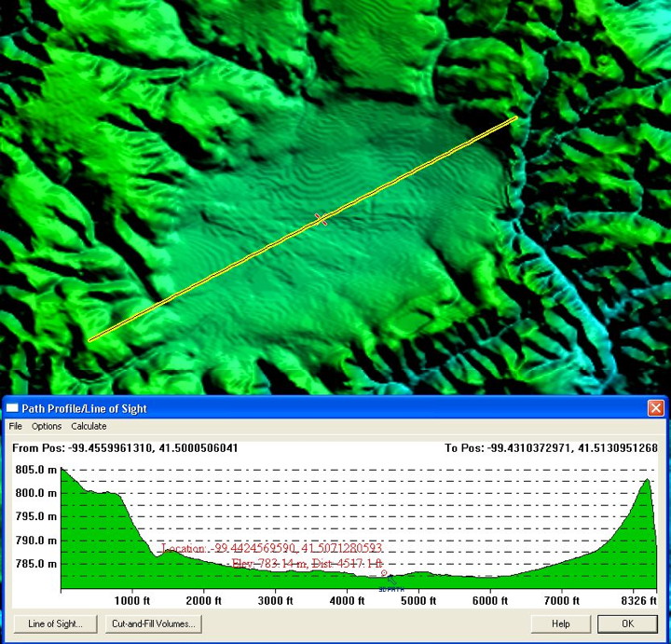The height and width of the screenshot is (644, 671).
Task: Click the 805.0 m elevation axis label
Action: 33,470
